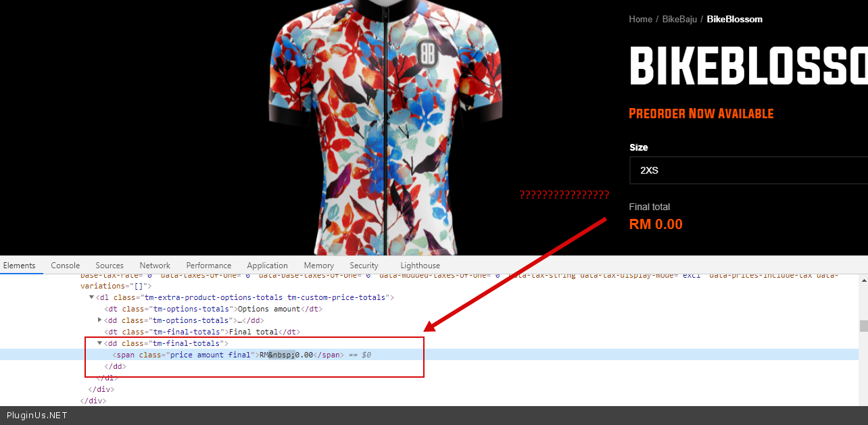Switch to the Console tab
This screenshot has width=868, height=425.
[66, 266]
